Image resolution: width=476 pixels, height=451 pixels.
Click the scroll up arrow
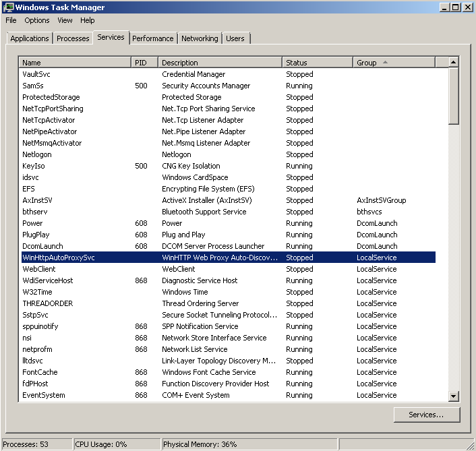453,62
